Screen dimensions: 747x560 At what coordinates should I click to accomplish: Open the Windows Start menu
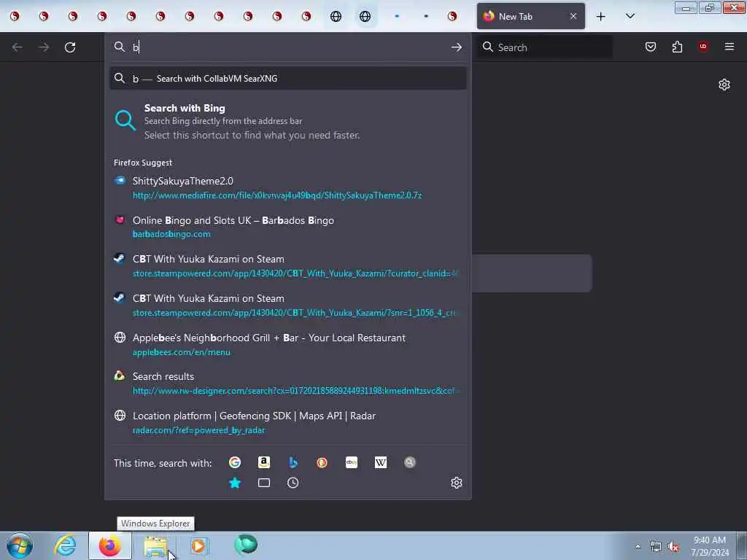[x=20, y=545]
